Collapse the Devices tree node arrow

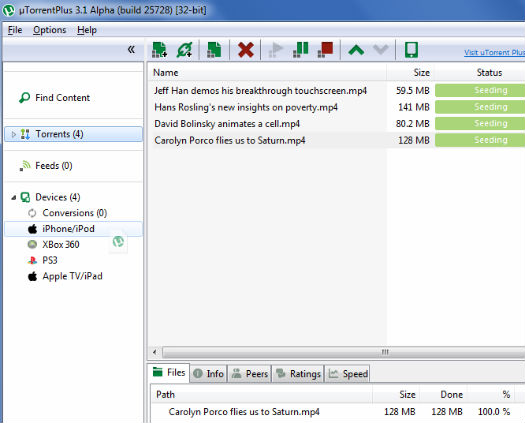pyautogui.click(x=13, y=198)
